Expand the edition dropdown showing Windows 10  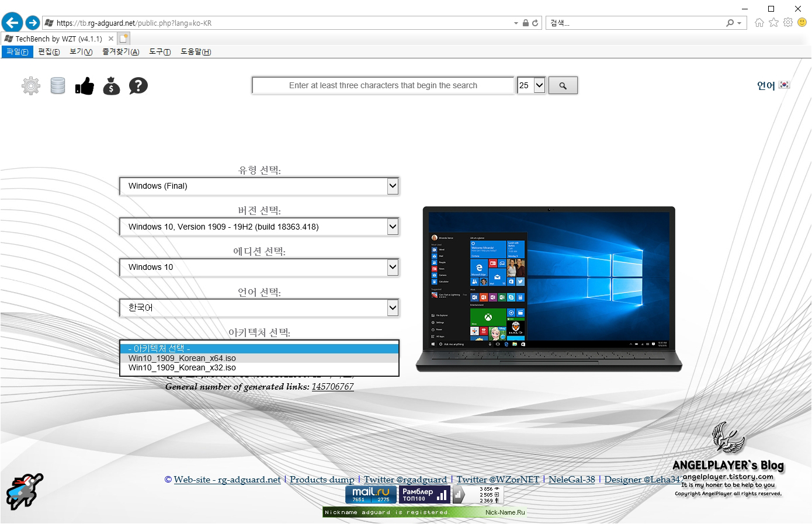[x=393, y=267]
